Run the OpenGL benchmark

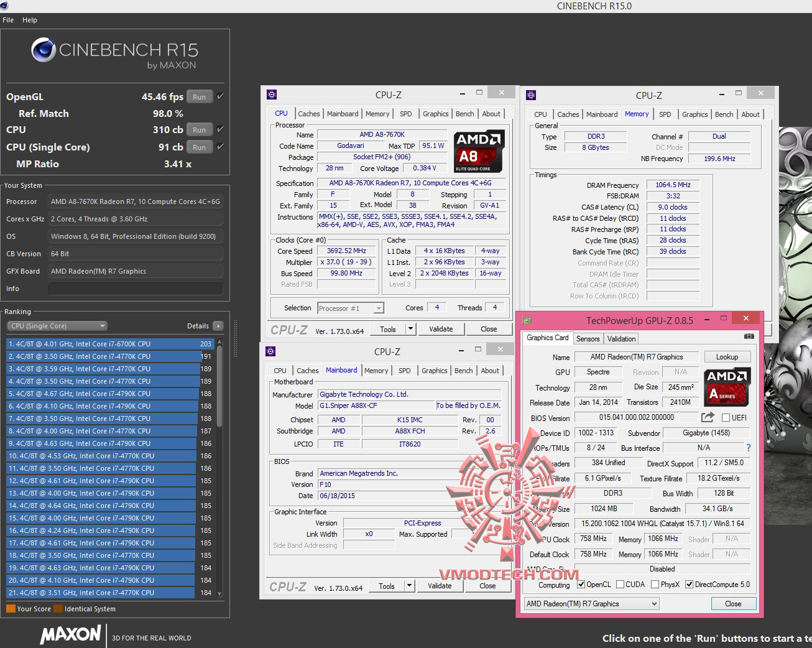(x=199, y=96)
